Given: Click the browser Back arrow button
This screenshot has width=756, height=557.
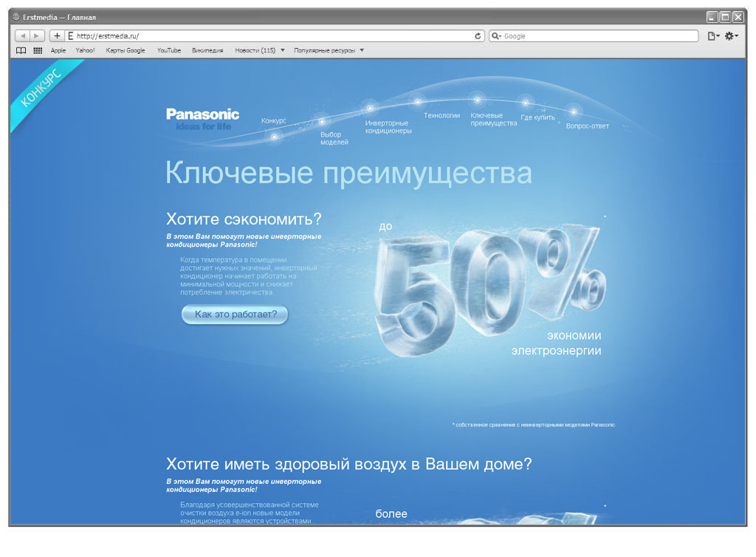Looking at the screenshot, I should [x=23, y=35].
